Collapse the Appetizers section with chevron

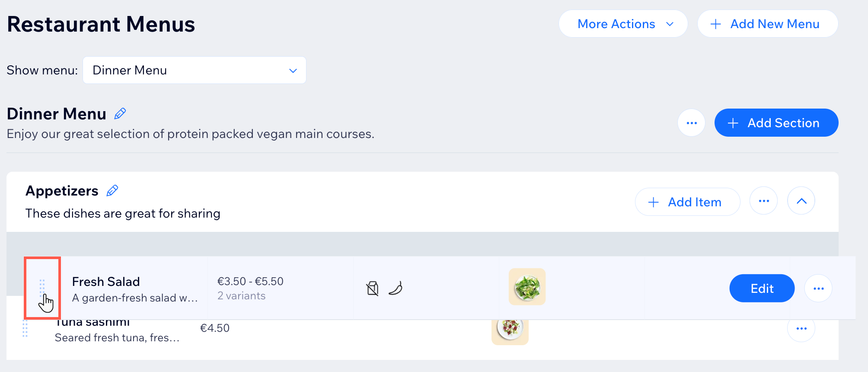801,201
